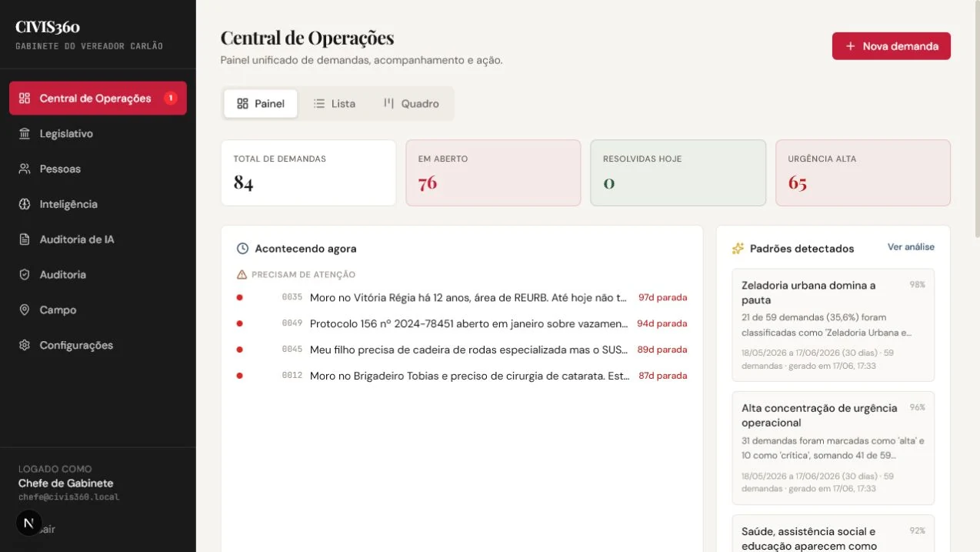Click the Total de demandas card

pyautogui.click(x=308, y=172)
